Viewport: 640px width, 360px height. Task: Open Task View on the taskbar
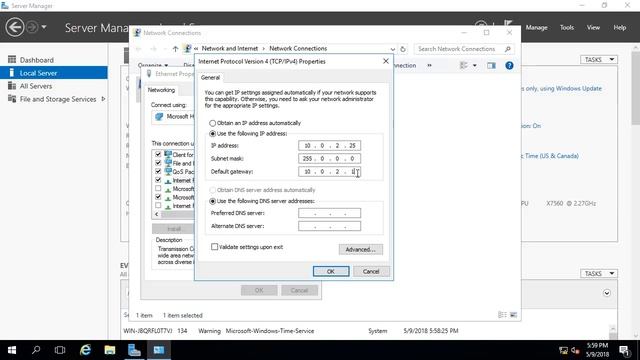pos(60,350)
